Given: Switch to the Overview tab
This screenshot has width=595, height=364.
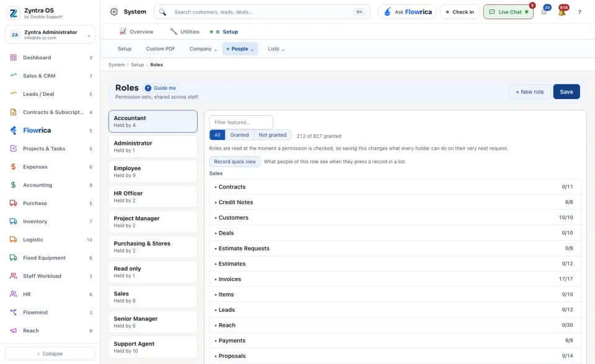Looking at the screenshot, I should (x=136, y=32).
